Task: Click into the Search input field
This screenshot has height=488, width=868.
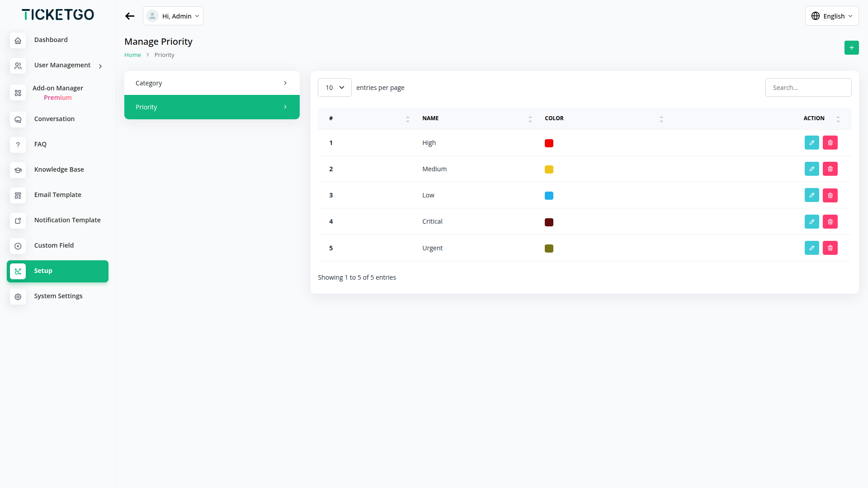Action: tap(808, 88)
